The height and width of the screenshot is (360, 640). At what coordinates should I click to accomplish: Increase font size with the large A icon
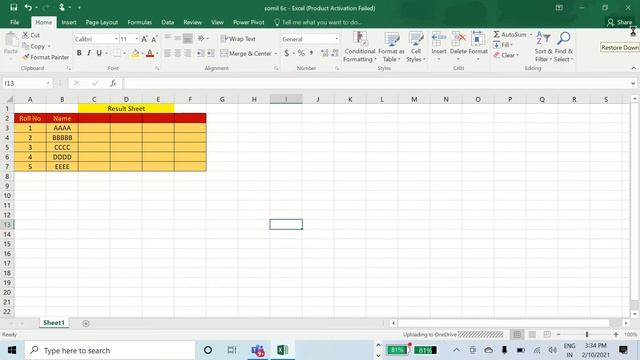(144, 39)
